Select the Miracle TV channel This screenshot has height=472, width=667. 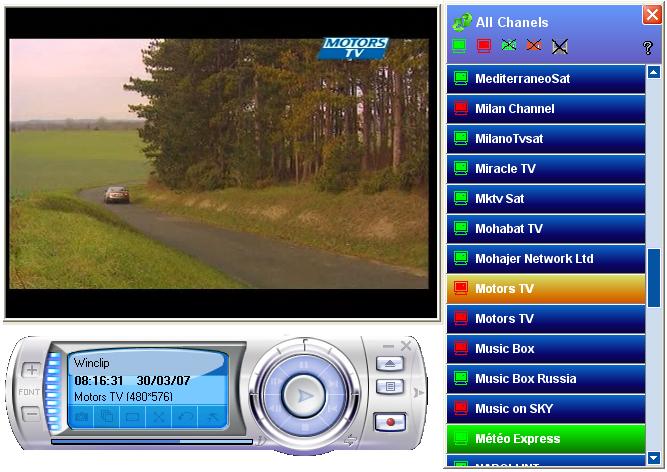tap(546, 169)
